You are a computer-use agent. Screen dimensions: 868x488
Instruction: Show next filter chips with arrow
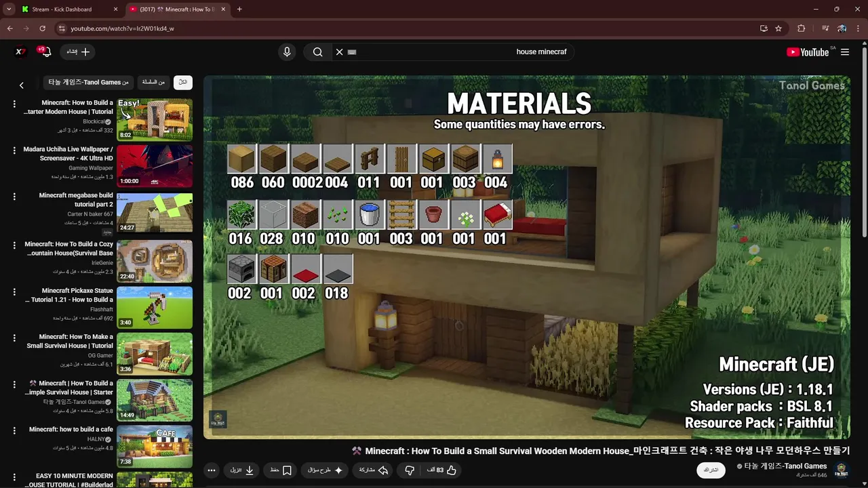(x=22, y=85)
